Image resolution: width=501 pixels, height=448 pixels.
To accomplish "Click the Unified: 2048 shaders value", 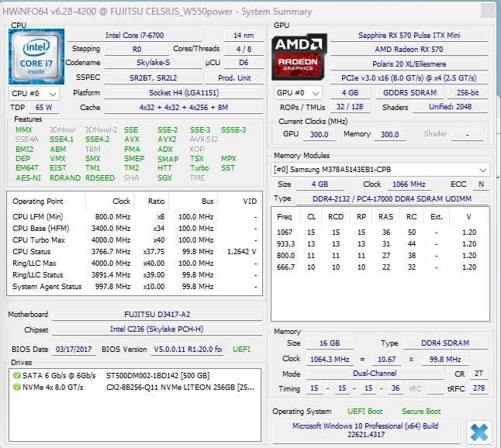I will point(451,107).
